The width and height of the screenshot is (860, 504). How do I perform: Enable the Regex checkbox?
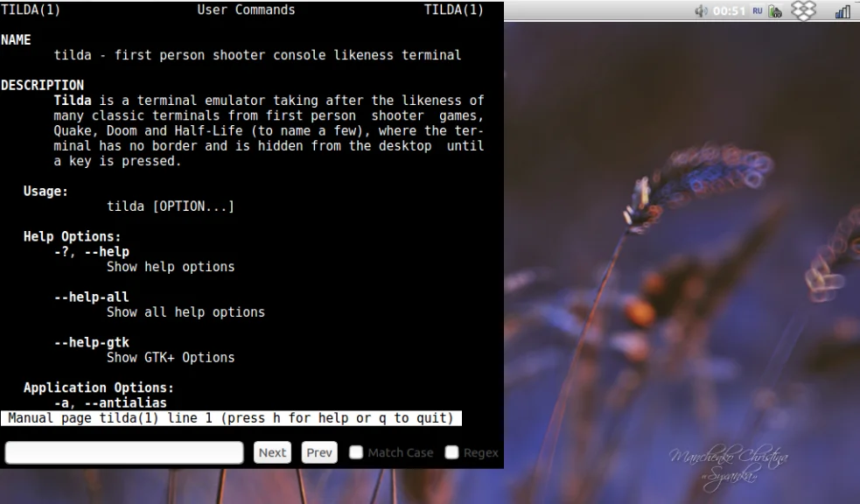click(x=451, y=452)
